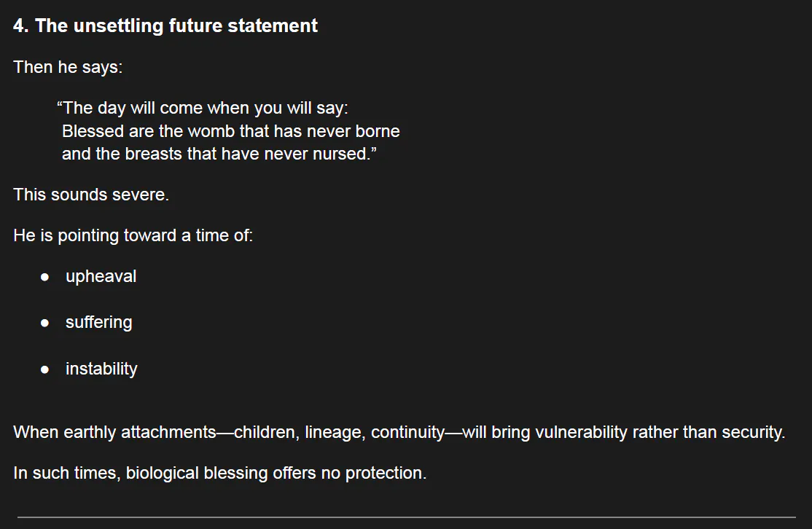Click the bullet dot beside "instability"

[x=45, y=369]
